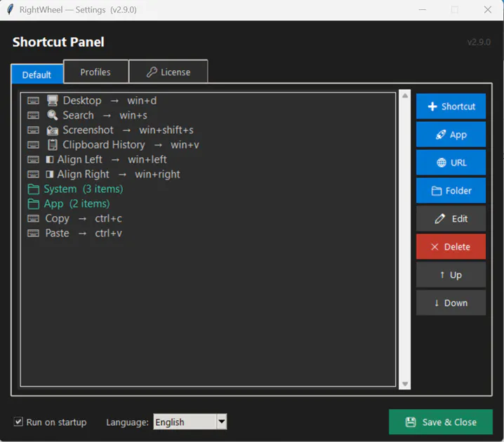Add a new Shortcut with the blue button
The image size is (504, 442).
451,107
